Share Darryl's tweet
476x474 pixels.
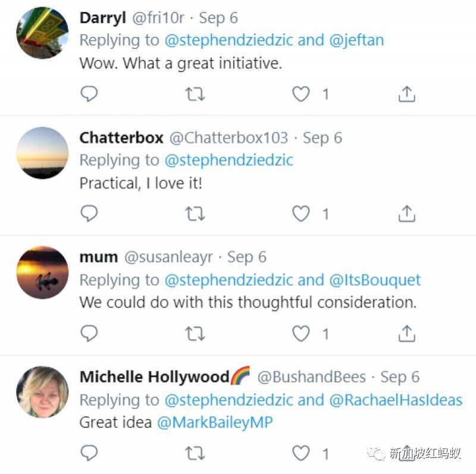click(406, 93)
